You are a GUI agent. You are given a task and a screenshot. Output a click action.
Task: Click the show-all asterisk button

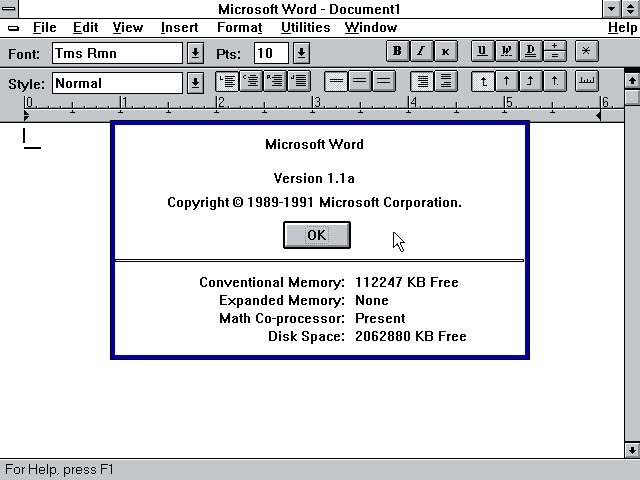[587, 52]
